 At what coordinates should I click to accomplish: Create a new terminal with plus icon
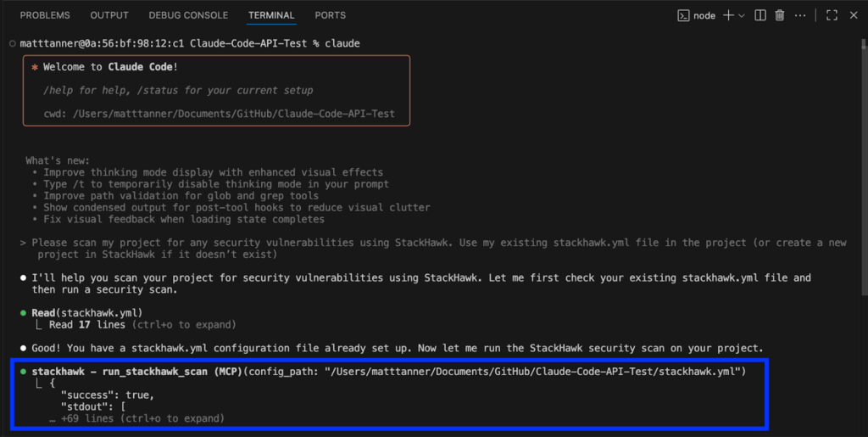(x=727, y=15)
